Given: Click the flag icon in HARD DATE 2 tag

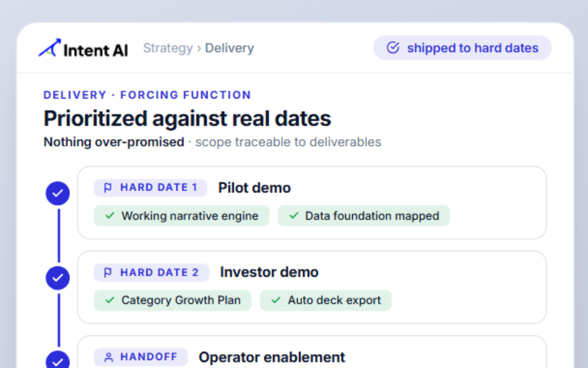Looking at the screenshot, I should (x=108, y=273).
